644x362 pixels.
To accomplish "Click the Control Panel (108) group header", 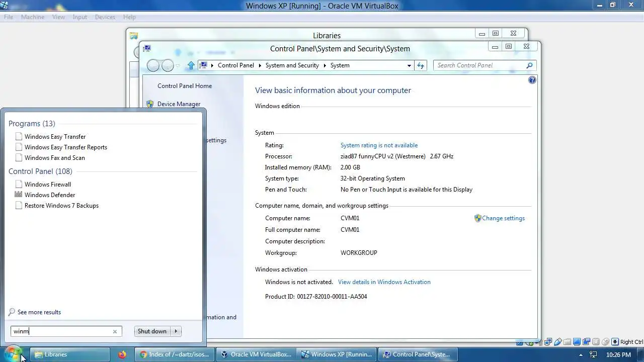I will [40, 171].
